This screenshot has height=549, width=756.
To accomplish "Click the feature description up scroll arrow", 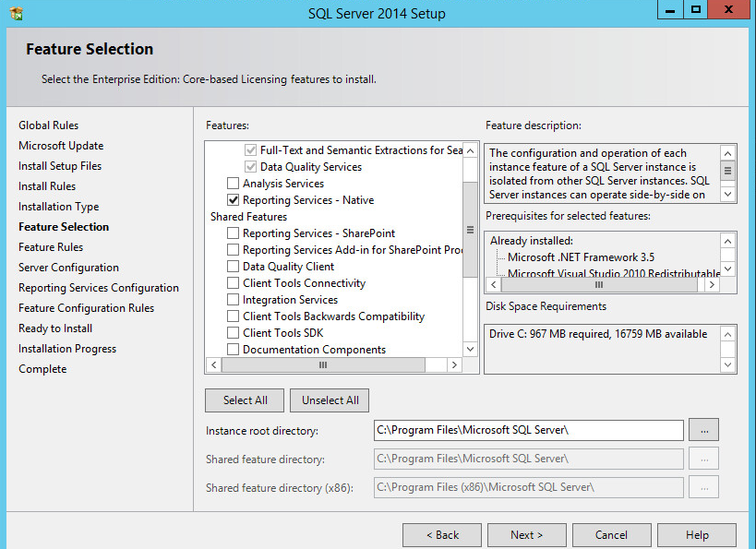I will click(728, 153).
